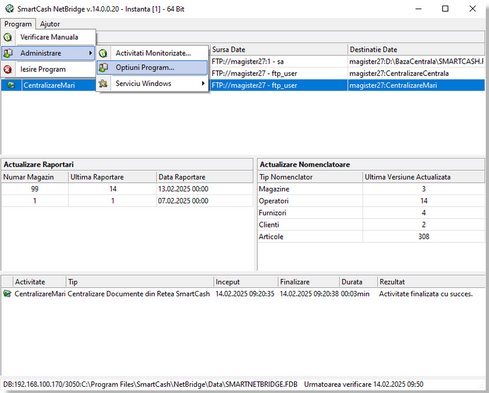489x393 pixels.
Task: Click the Sursa Date column header
Action: (279, 49)
